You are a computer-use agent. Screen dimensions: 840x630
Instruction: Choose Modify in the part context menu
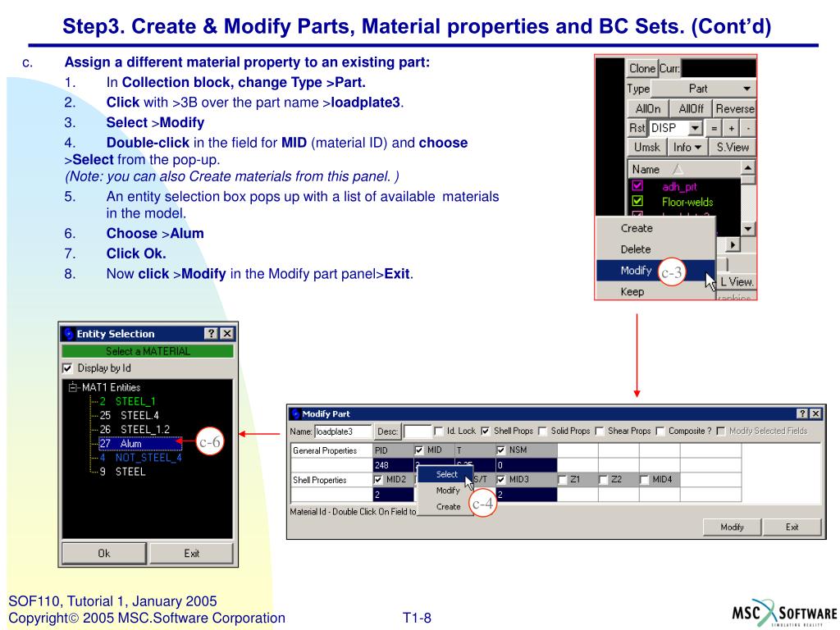pos(655,270)
